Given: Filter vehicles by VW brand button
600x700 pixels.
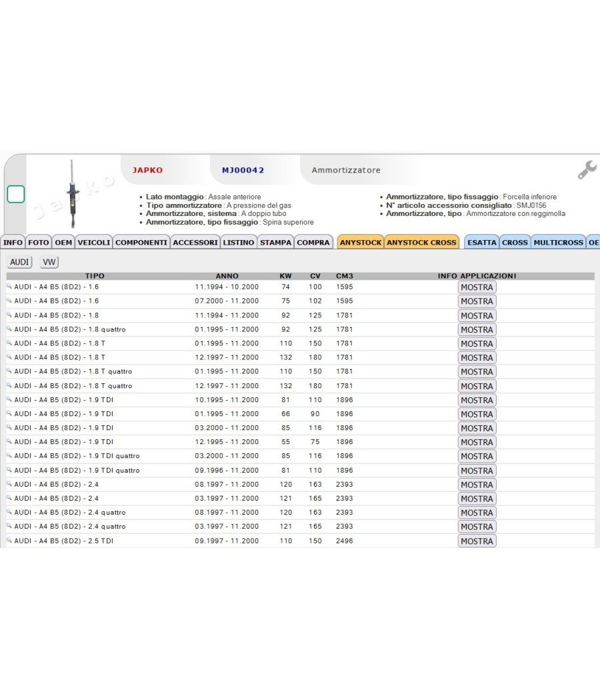Looking at the screenshot, I should [49, 262].
